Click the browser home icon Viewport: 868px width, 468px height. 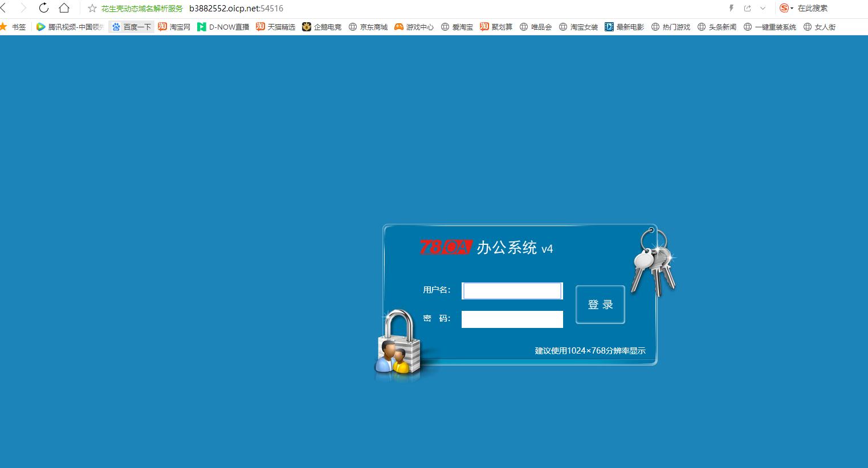(64, 8)
